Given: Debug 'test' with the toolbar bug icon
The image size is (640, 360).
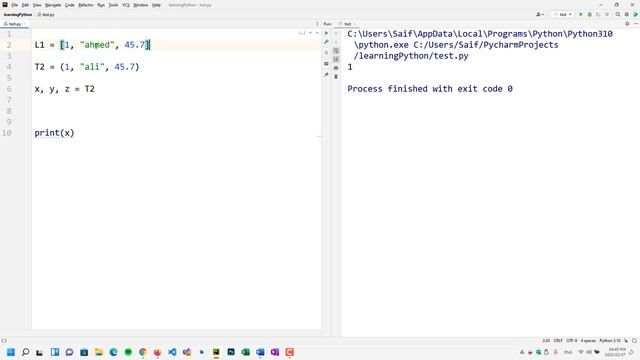Looking at the screenshot, I should (x=589, y=14).
